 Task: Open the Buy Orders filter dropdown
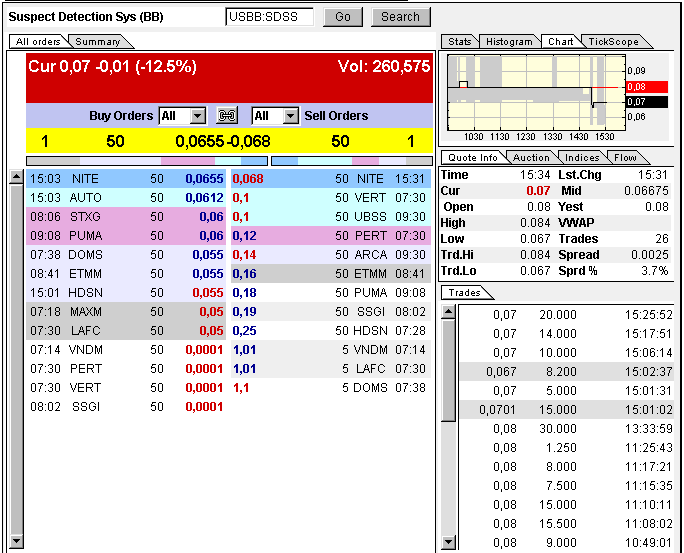click(x=197, y=116)
